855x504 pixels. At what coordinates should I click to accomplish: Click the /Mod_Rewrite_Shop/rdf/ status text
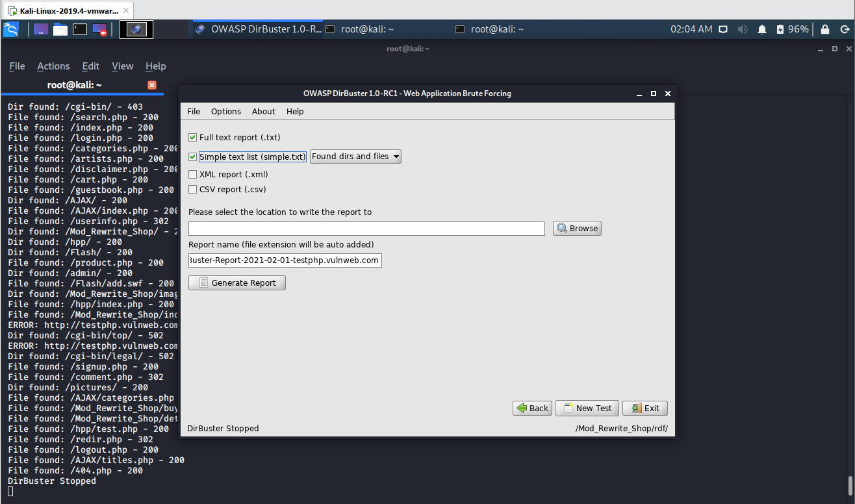coord(622,429)
